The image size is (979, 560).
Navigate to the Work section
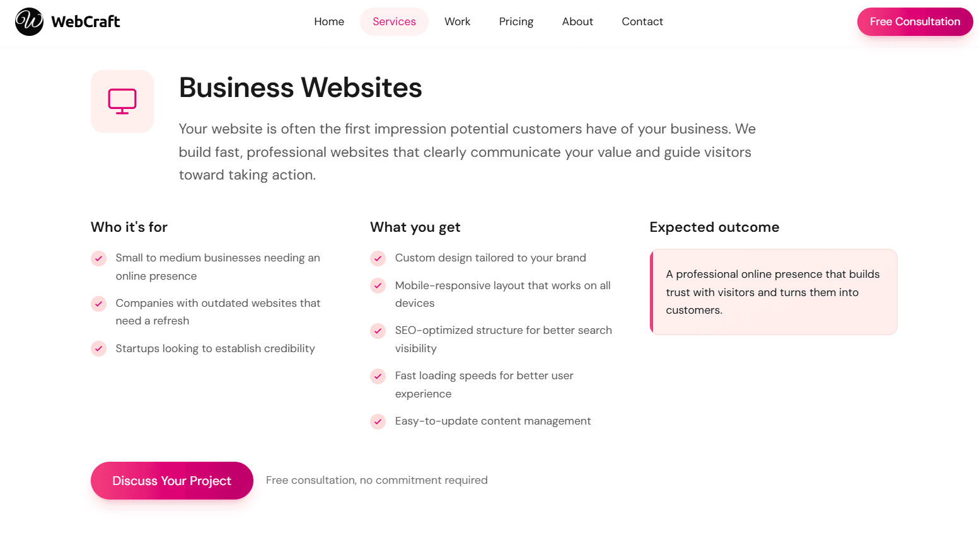click(x=457, y=21)
